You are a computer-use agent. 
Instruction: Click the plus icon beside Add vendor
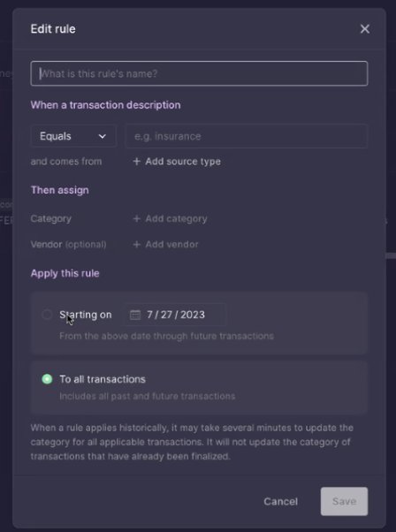(x=136, y=244)
